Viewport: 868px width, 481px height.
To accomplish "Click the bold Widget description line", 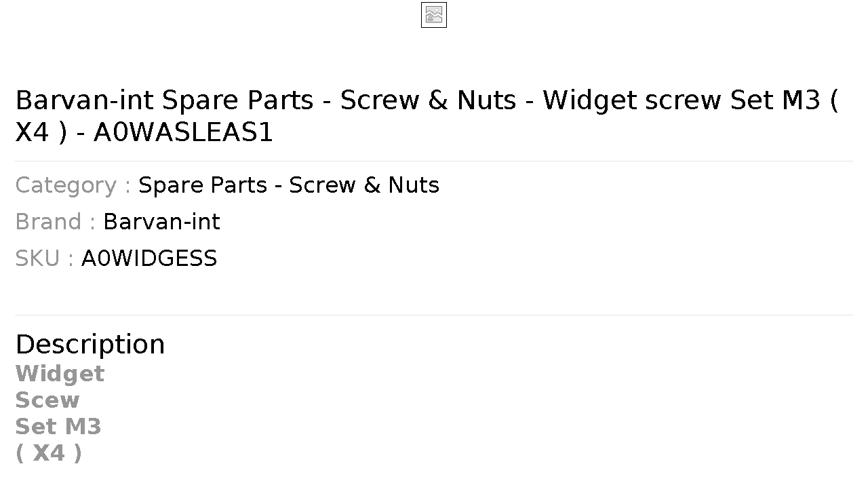I will point(60,374).
